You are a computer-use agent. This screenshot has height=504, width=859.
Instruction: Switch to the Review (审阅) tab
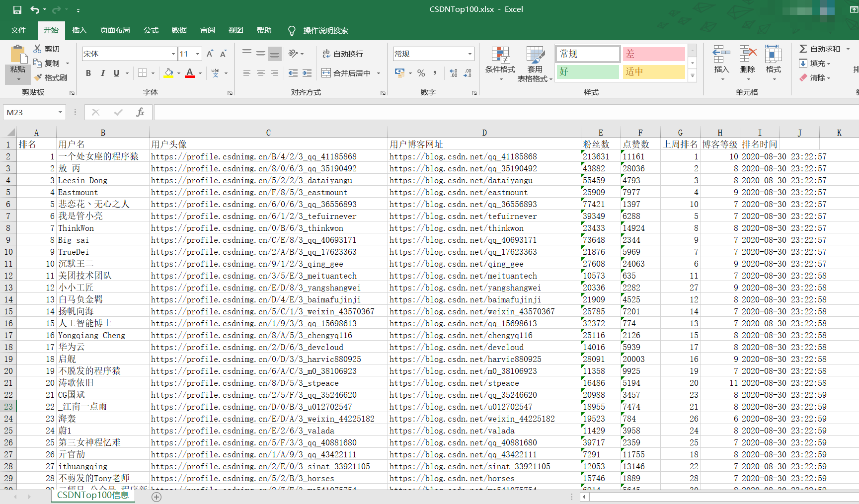(x=207, y=30)
